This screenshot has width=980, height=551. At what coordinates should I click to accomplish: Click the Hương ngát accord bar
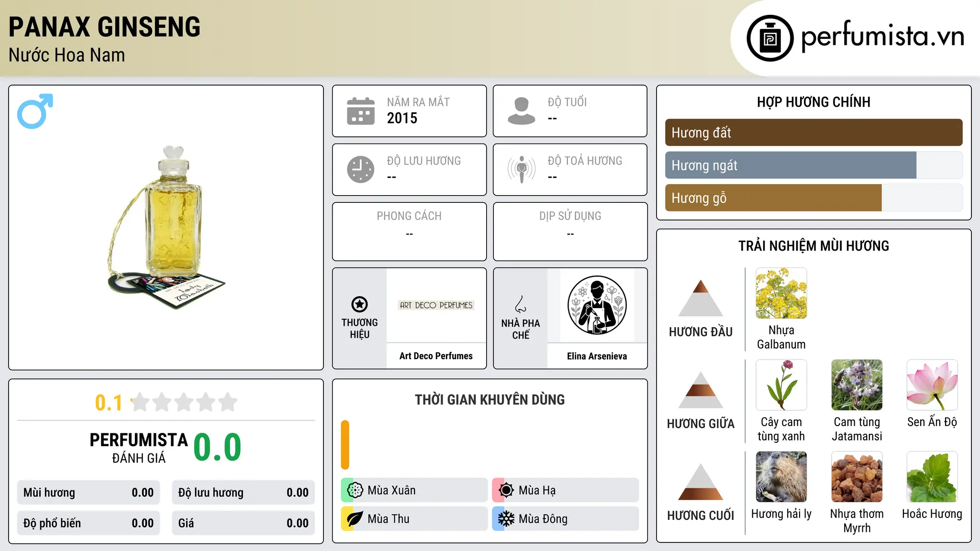813,165
